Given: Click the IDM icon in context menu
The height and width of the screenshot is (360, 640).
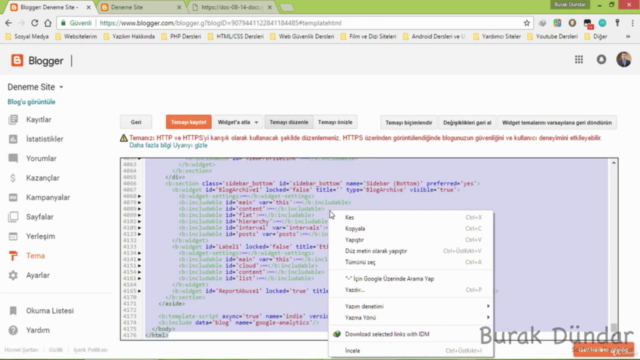Looking at the screenshot, I should (x=337, y=334).
